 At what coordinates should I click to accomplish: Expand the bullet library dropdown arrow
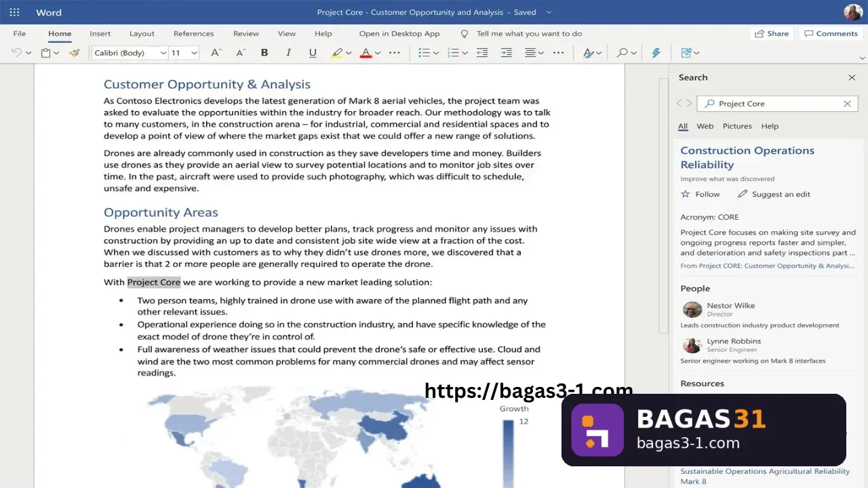(x=435, y=53)
